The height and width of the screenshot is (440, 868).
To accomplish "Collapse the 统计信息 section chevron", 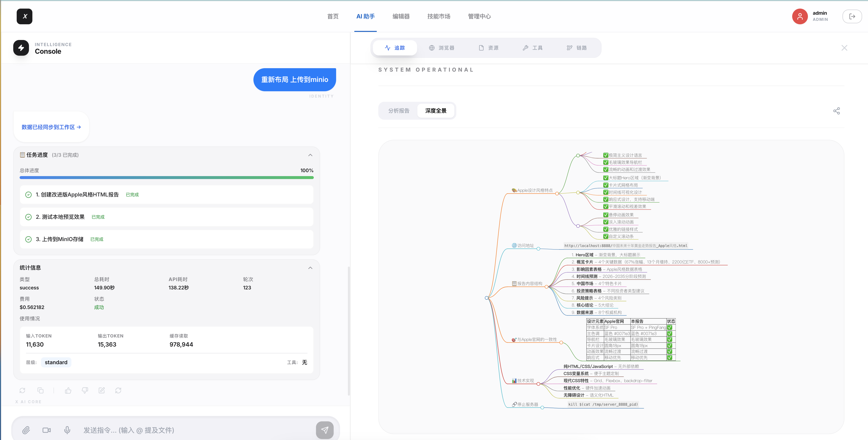I will tap(310, 268).
